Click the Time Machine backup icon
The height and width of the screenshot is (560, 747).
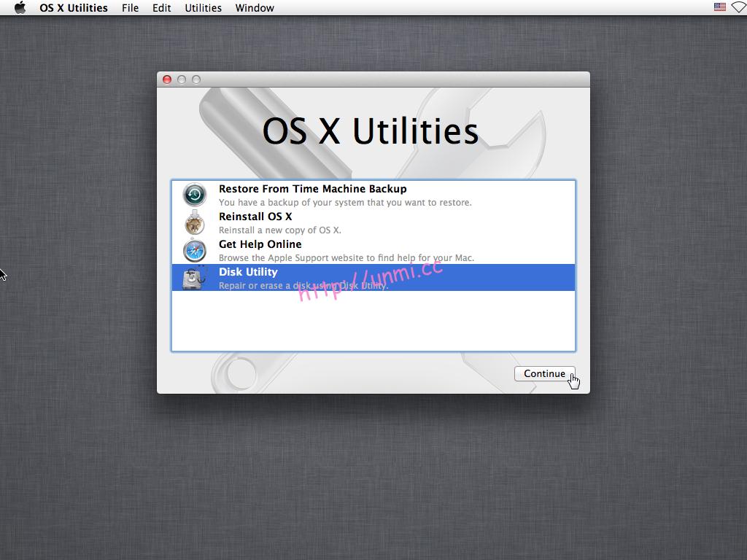coord(193,194)
